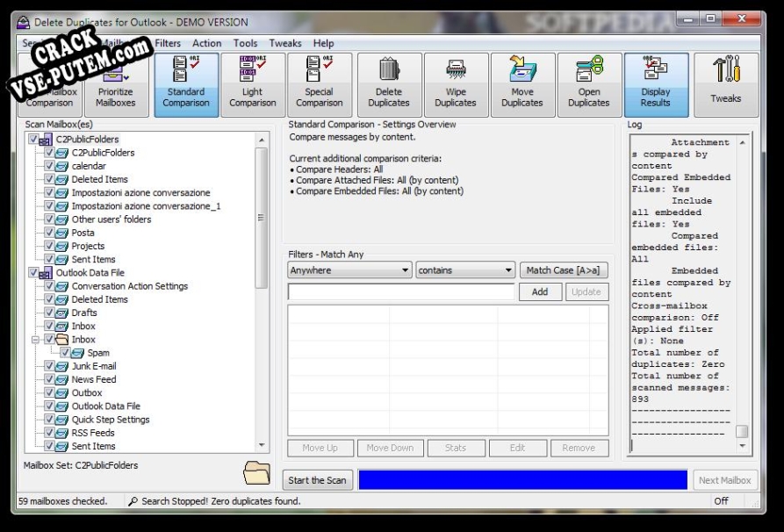784x532 pixels.
Task: Uncheck the Spam folder checkbox
Action: (x=65, y=353)
